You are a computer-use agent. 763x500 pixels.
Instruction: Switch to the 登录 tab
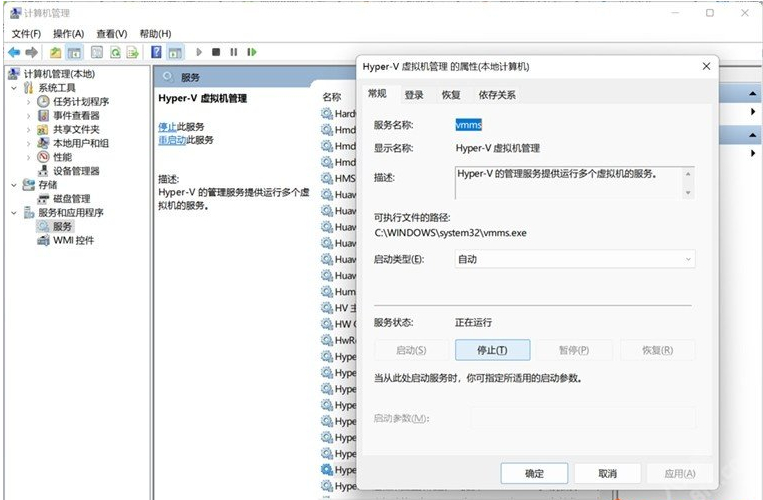point(414,95)
